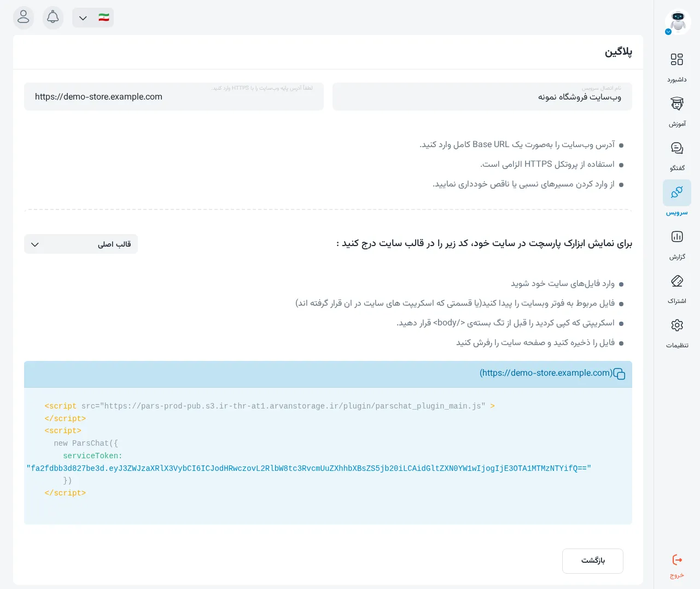
Task: Click the خروج logout icon
Action: click(677, 560)
